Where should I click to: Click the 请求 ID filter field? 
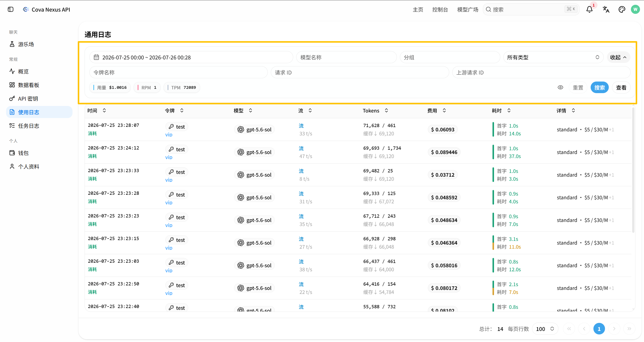coord(360,72)
